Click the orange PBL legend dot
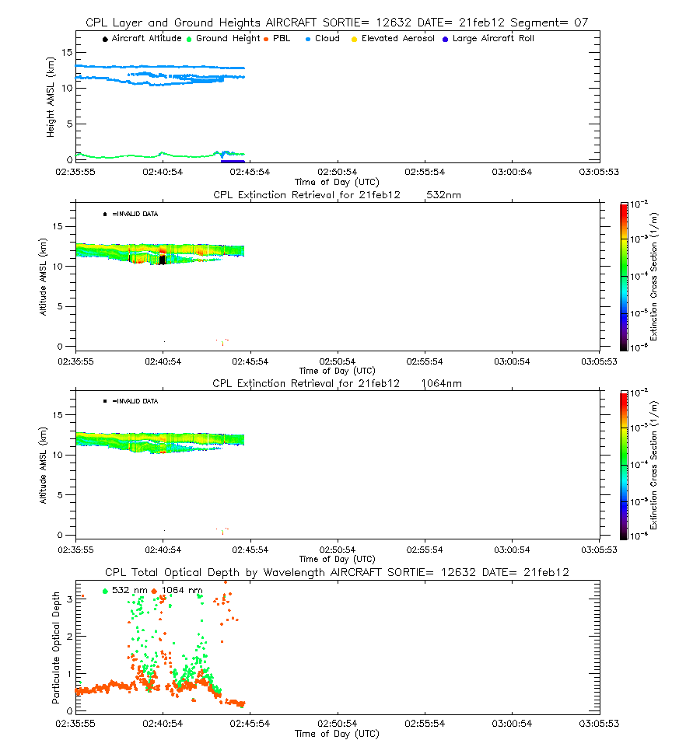This screenshot has width=700, height=754. point(266,40)
